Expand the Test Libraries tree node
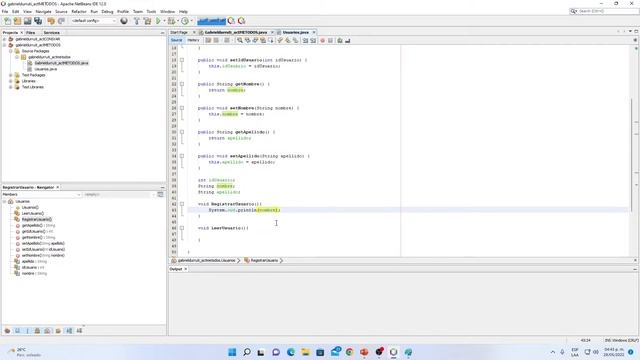The height and width of the screenshot is (360, 640). [11, 87]
